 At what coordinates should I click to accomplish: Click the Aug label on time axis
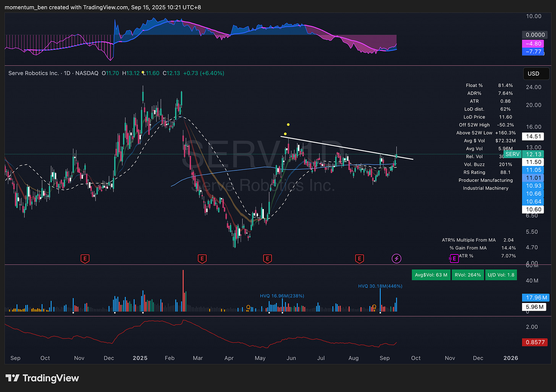[x=354, y=358]
